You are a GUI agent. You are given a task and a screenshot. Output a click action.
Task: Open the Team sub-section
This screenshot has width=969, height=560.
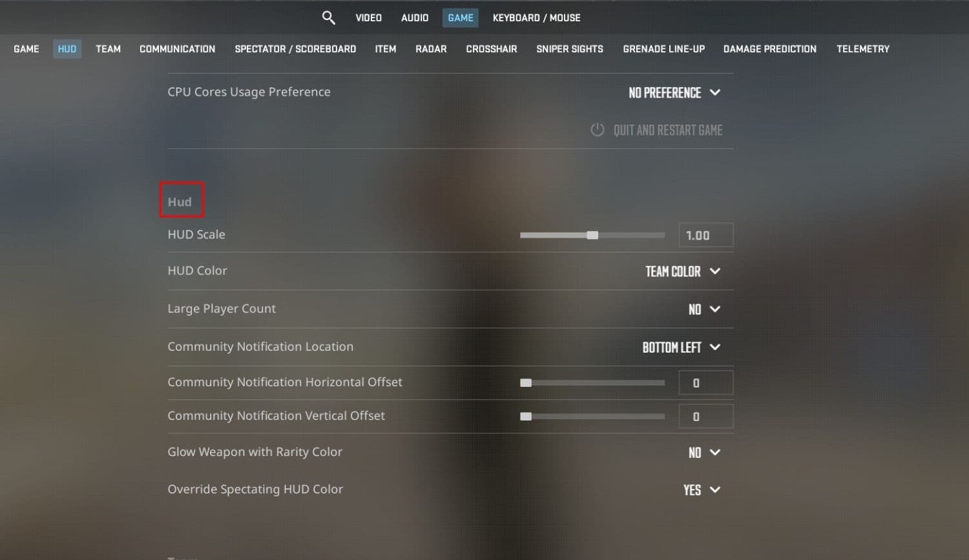(109, 49)
